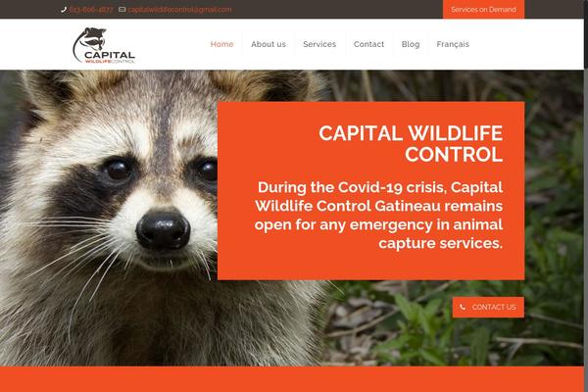Open the Blog menu link

pos(411,44)
